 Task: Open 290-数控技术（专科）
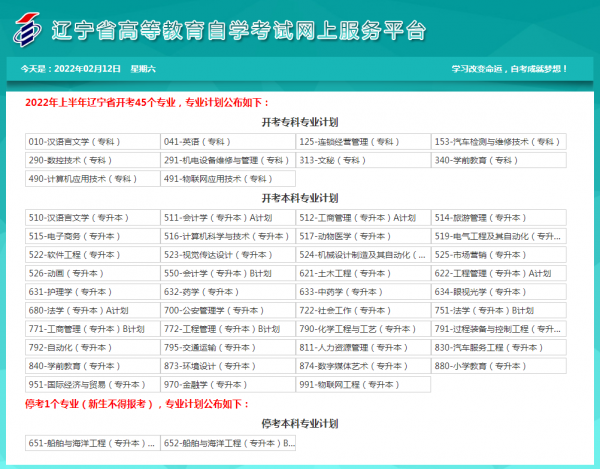click(93, 160)
